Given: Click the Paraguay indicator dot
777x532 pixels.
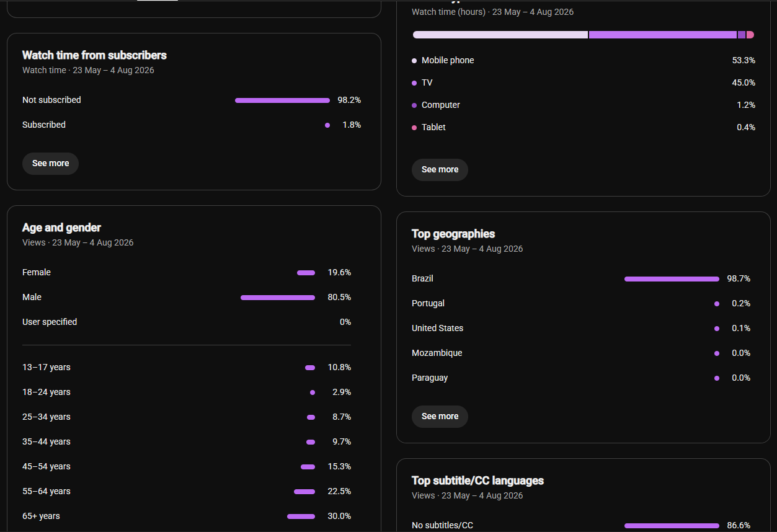Looking at the screenshot, I should pos(717,378).
